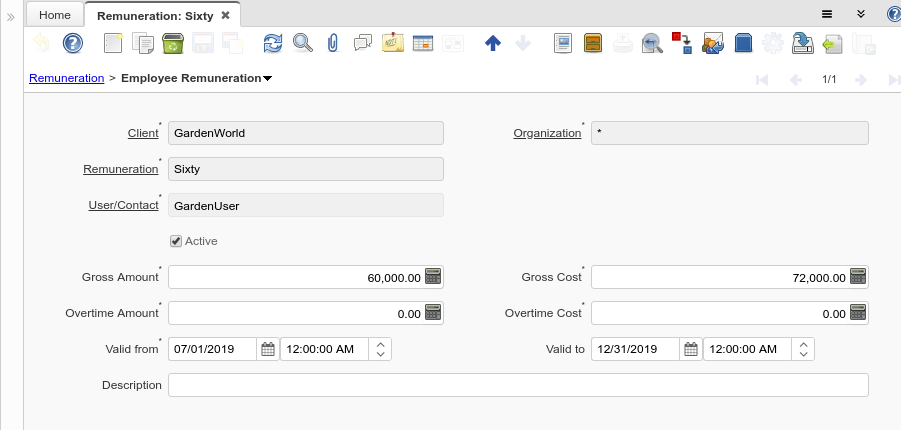901x430 pixels.
Task: Open the record lookup magnifier
Action: click(x=302, y=43)
